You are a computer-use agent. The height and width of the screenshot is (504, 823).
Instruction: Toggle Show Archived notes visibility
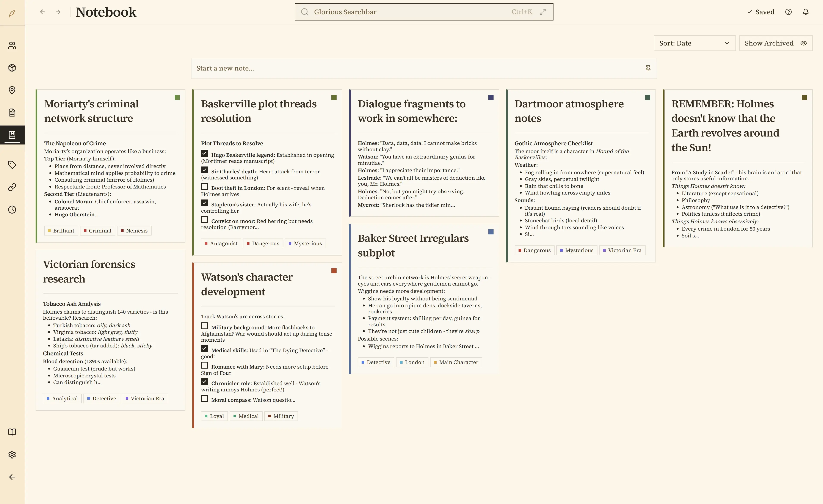point(775,43)
